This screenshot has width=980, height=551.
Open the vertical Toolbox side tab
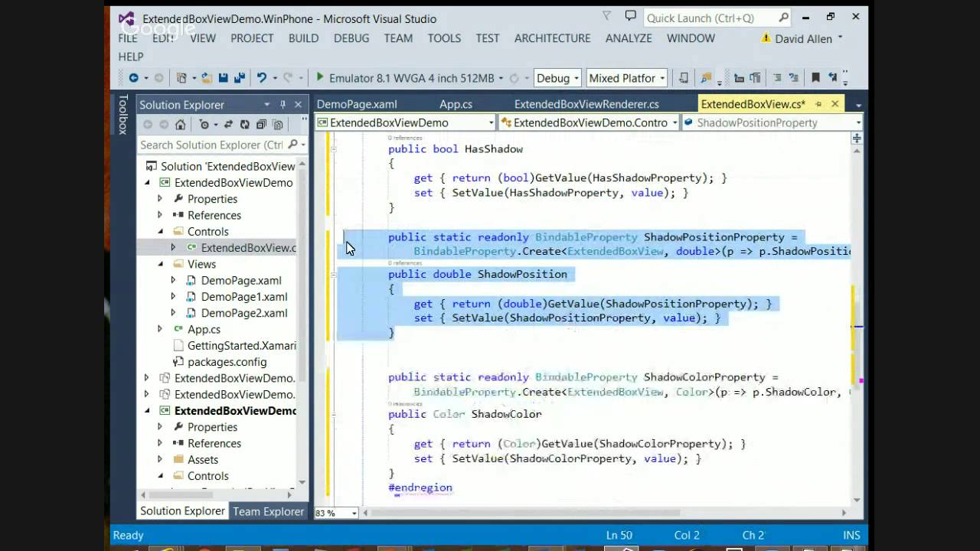pyautogui.click(x=122, y=114)
